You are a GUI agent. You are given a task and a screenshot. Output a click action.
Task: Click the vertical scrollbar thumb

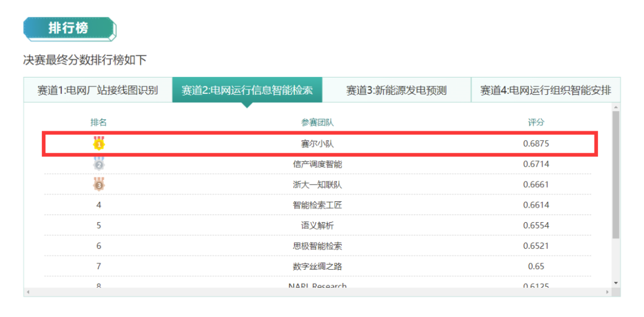point(615,175)
